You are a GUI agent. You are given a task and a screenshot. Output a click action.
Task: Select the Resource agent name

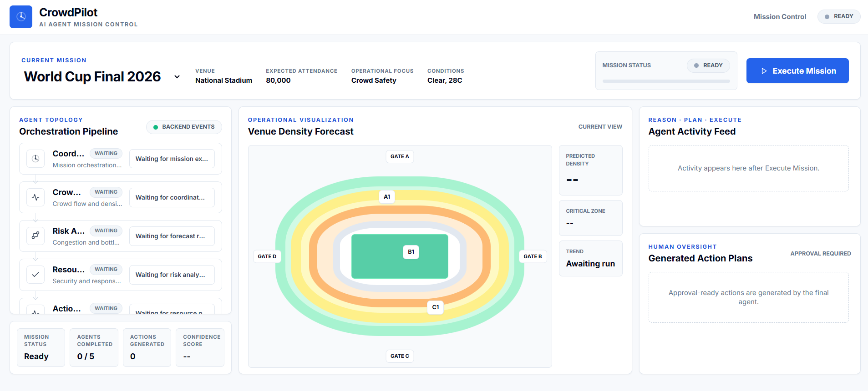68,270
